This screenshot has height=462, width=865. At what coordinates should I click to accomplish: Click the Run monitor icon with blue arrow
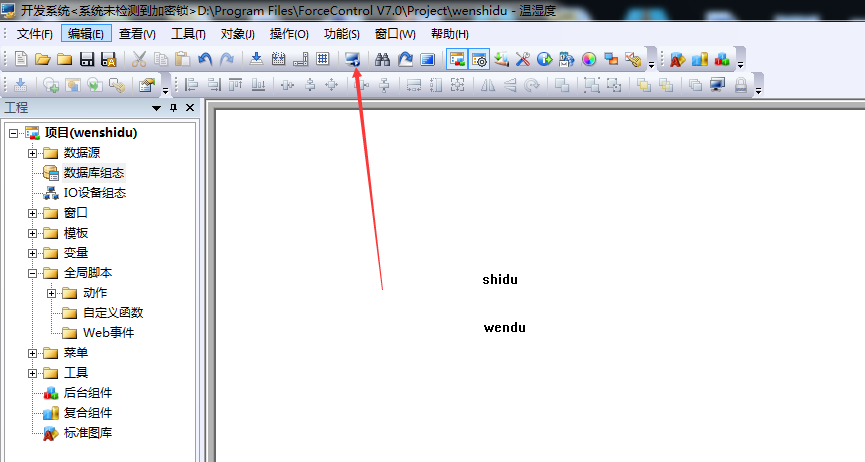(x=353, y=59)
